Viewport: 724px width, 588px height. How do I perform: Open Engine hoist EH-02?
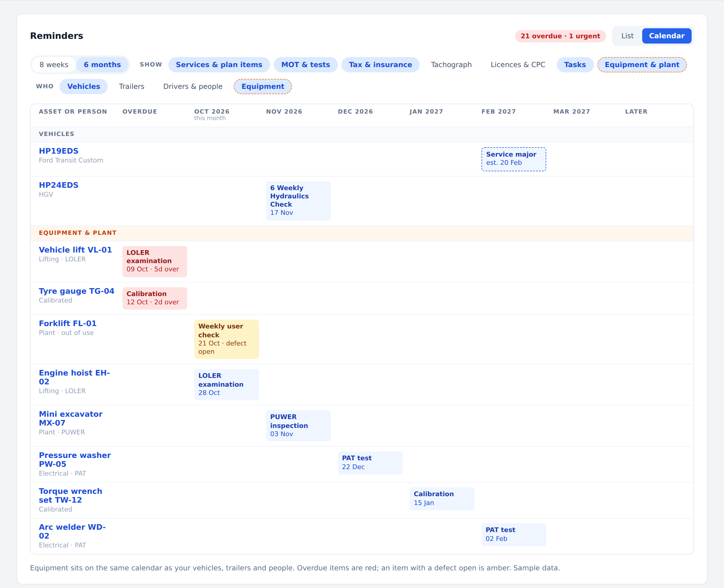(x=74, y=377)
